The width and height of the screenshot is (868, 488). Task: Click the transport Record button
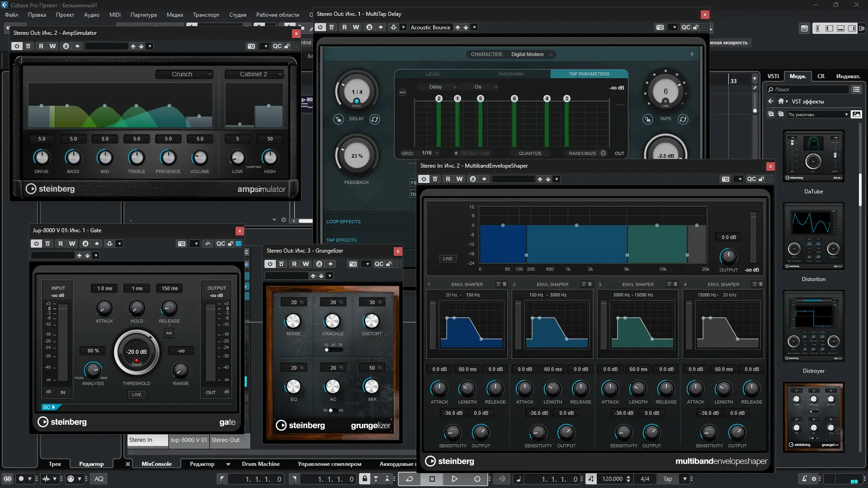[x=477, y=479]
